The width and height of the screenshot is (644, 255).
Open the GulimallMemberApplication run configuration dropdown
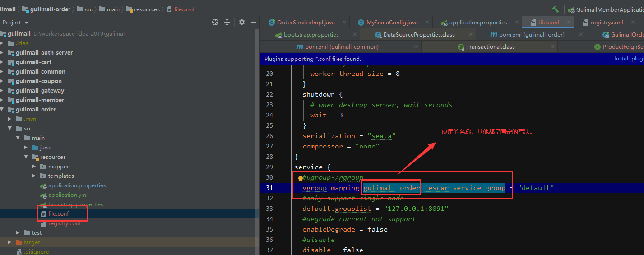click(605, 9)
